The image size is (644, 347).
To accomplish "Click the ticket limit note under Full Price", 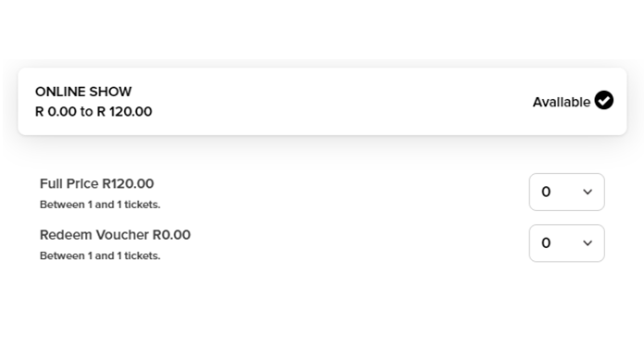I will [100, 204].
